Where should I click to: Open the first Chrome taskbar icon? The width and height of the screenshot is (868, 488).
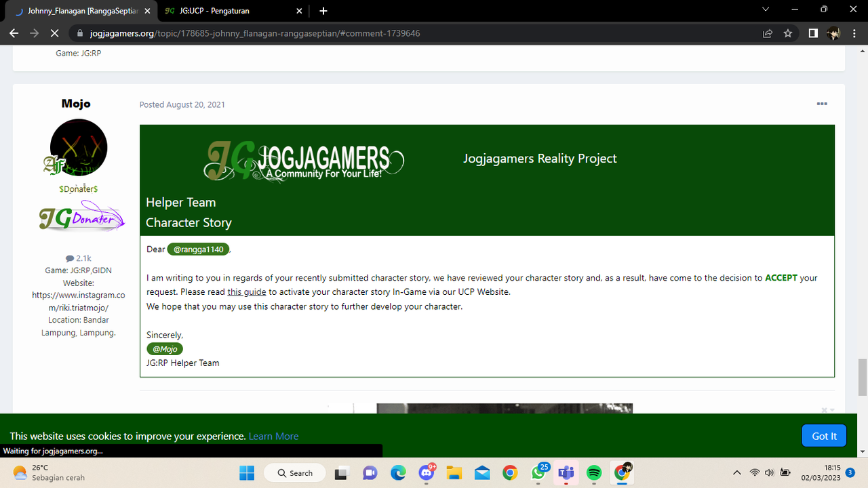coord(510,472)
